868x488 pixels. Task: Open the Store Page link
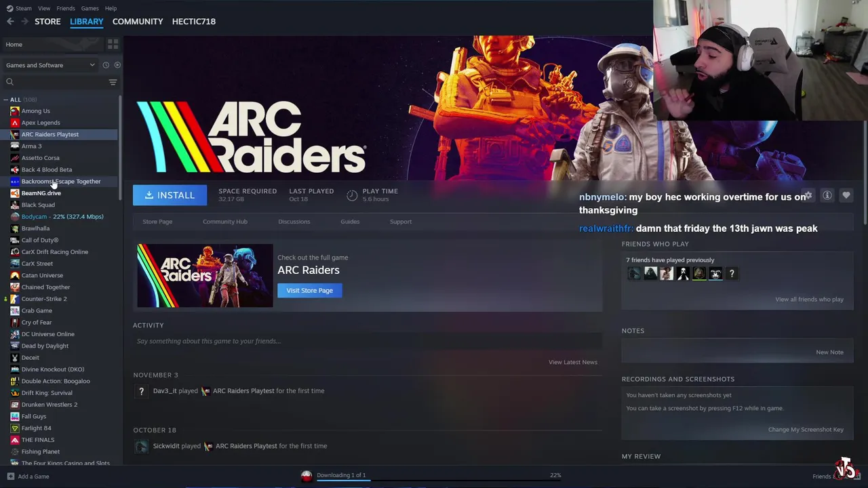point(157,222)
